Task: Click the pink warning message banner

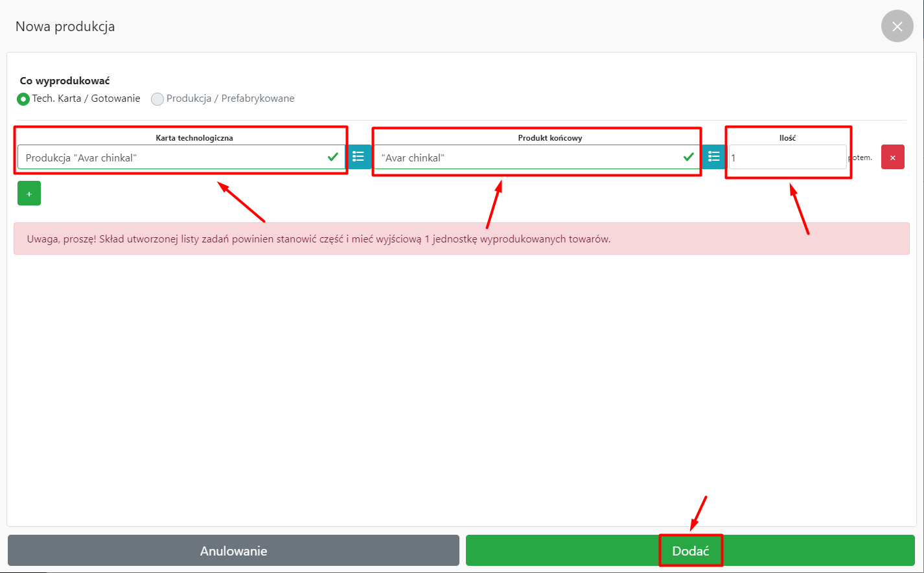Action: pyautogui.click(x=461, y=239)
